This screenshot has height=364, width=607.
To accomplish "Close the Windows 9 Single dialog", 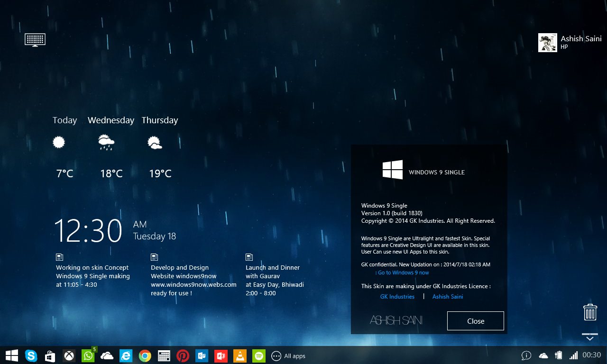I will 475,321.
